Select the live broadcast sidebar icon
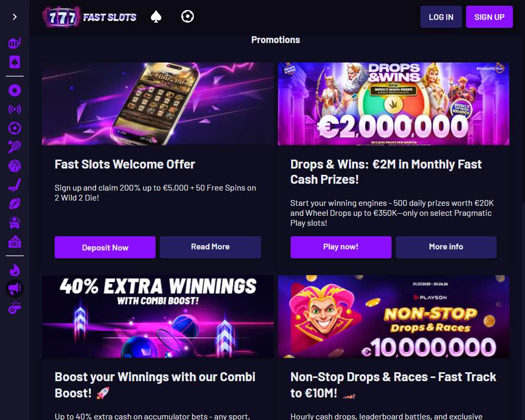This screenshot has height=420, width=525. (14, 109)
